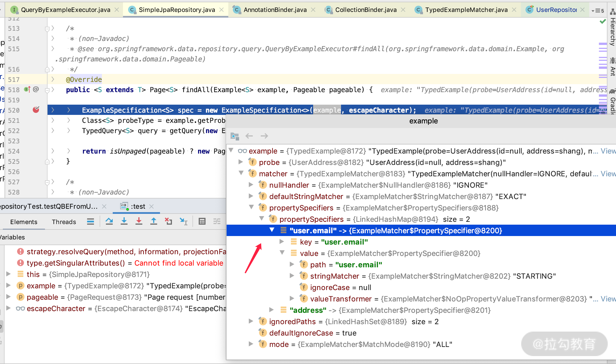The image size is (616, 364).
Task: Expand ignoredPaths LinkedHashSet node
Action: (x=251, y=321)
